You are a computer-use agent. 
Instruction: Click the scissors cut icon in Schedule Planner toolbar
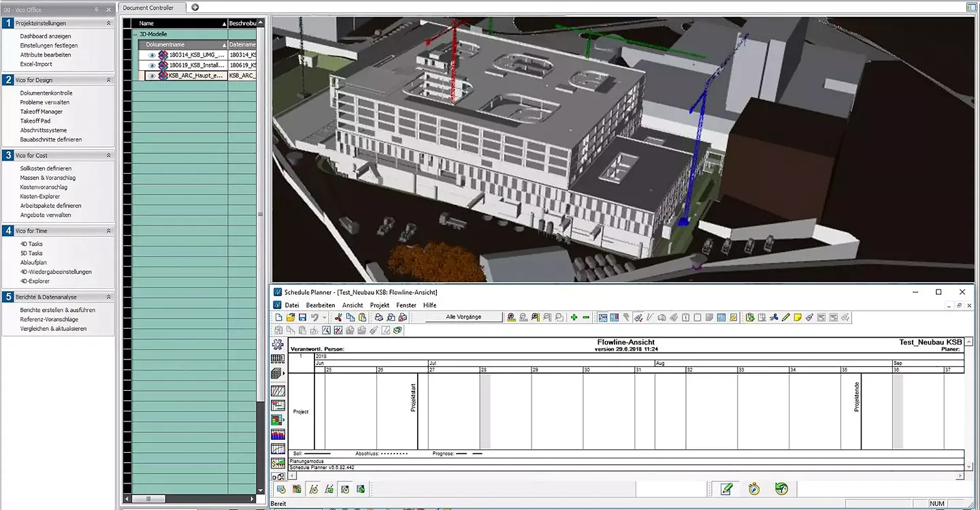click(x=338, y=317)
